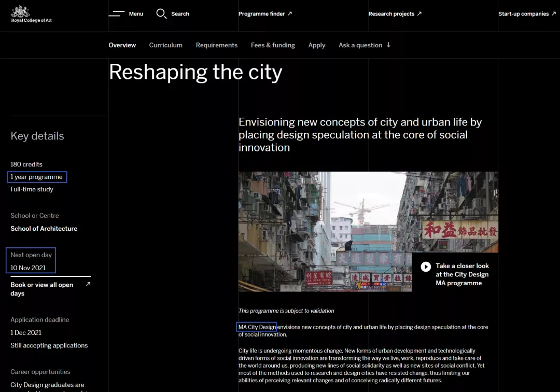Click the Application deadline label

click(39, 320)
